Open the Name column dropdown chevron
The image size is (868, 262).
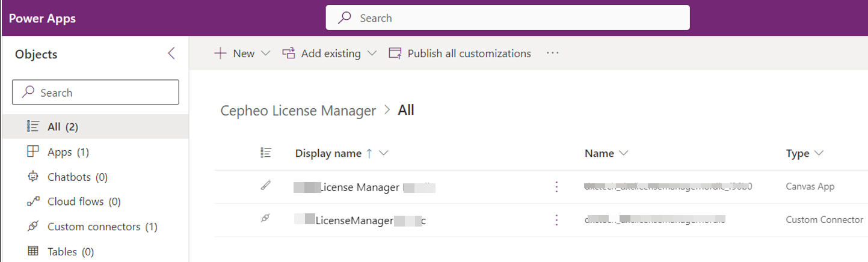[623, 153]
